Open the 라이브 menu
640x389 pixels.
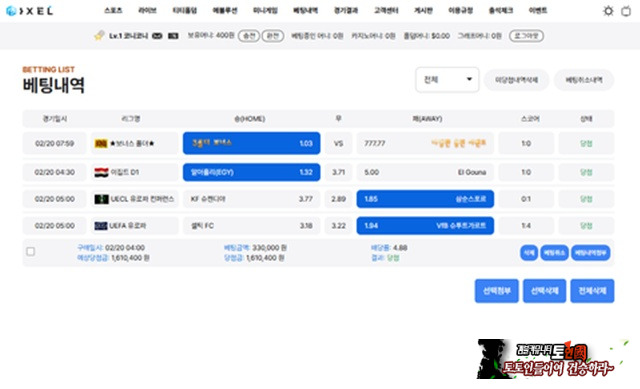pyautogui.click(x=147, y=11)
